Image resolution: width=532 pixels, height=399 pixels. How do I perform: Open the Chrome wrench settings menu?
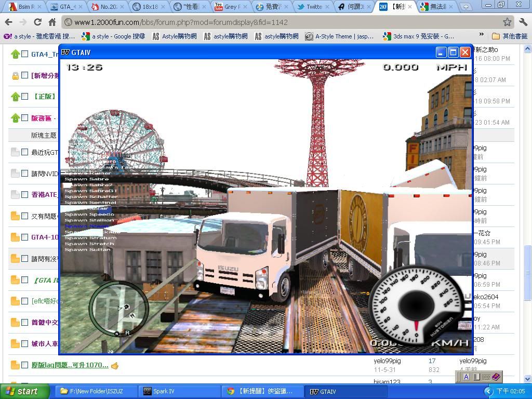(x=523, y=22)
